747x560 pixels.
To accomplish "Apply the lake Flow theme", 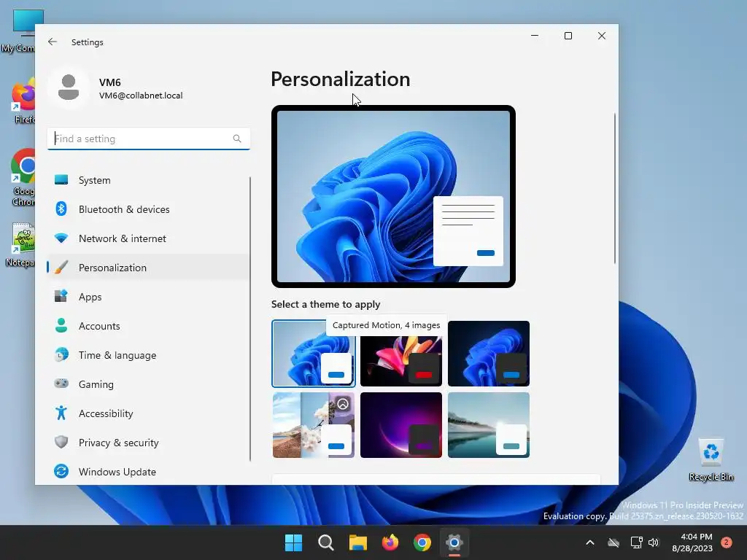I will (x=488, y=425).
